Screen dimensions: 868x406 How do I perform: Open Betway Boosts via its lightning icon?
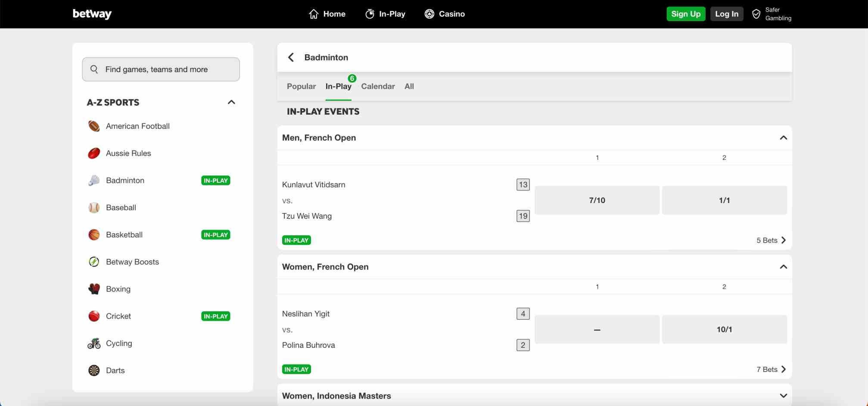(x=93, y=262)
